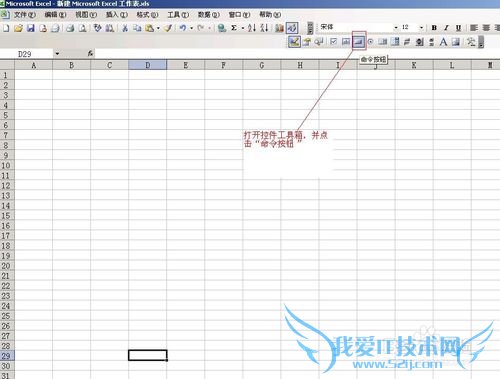
Task: Click the fx Insert Function button
Action: click(90, 53)
